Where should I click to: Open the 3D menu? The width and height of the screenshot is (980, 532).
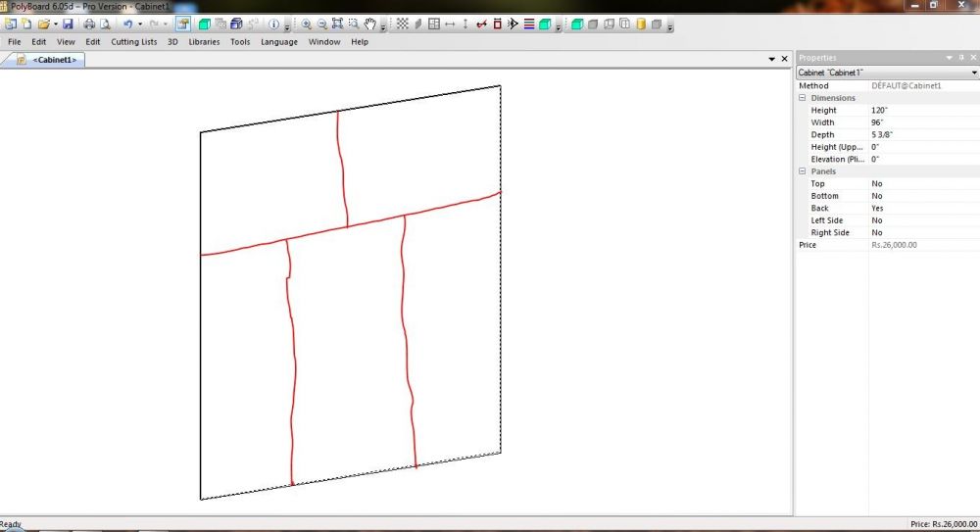coord(172,42)
